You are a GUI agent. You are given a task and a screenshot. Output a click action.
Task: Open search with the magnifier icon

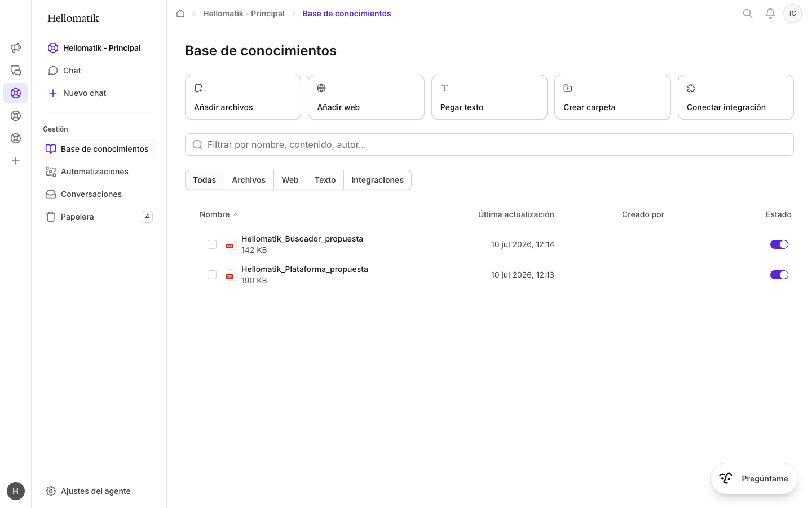(748, 14)
